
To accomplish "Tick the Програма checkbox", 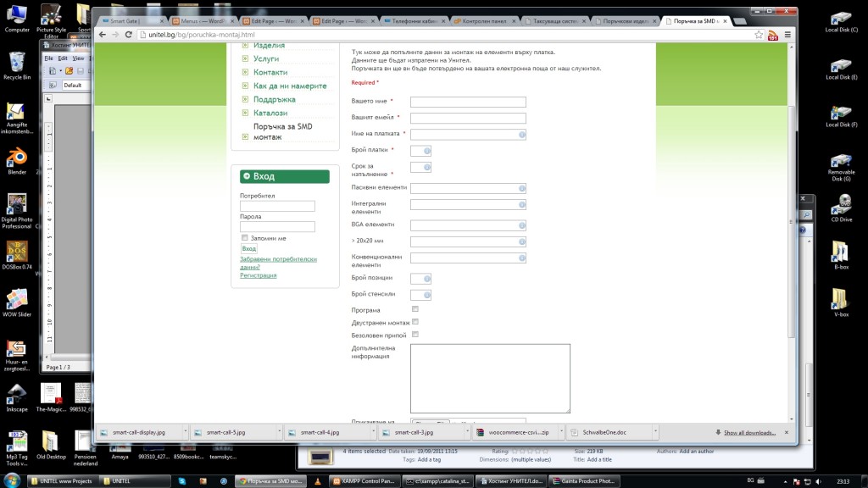I will (x=415, y=309).
